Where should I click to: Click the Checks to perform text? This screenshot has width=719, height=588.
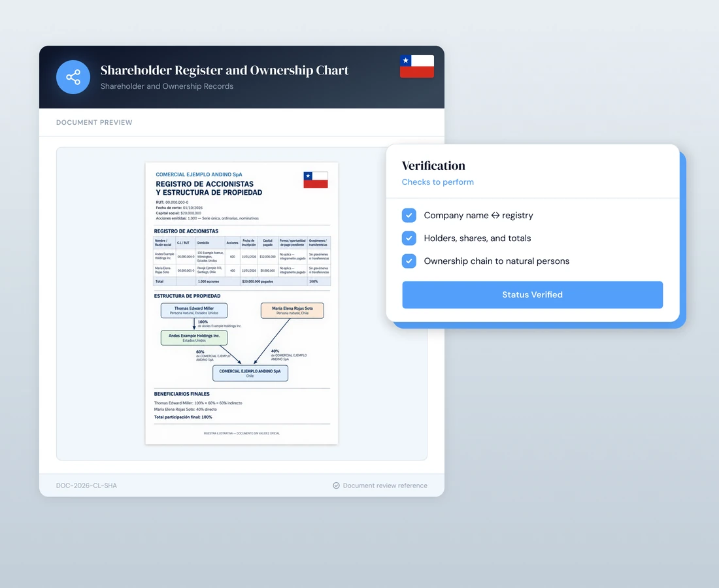tap(437, 182)
